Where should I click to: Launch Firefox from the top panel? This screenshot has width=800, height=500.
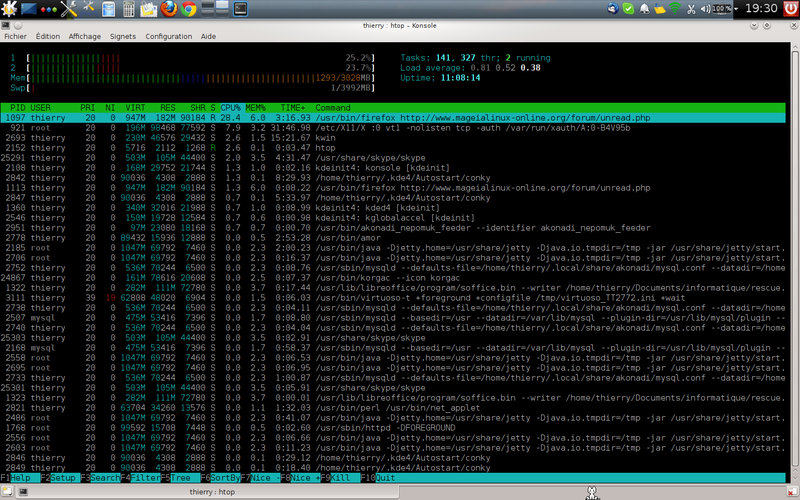coord(169,9)
